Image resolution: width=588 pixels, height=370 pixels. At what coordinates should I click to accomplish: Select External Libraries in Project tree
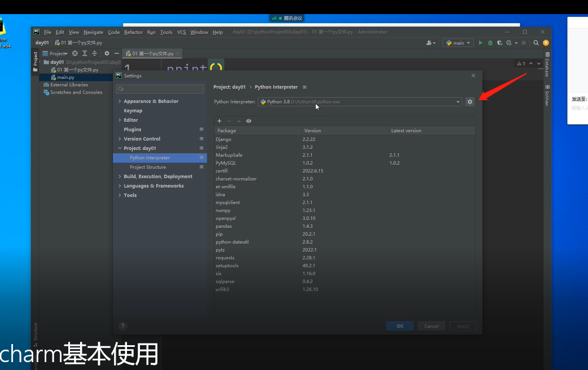(69, 85)
